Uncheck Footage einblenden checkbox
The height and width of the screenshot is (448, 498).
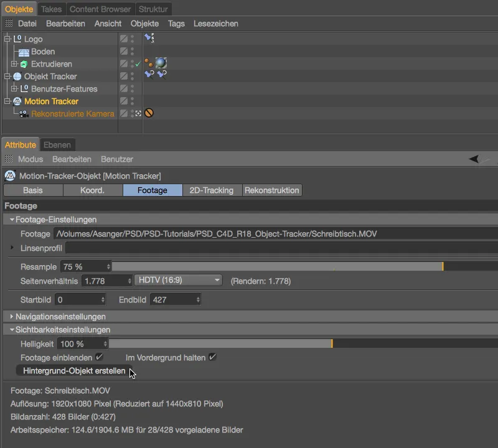(100, 357)
